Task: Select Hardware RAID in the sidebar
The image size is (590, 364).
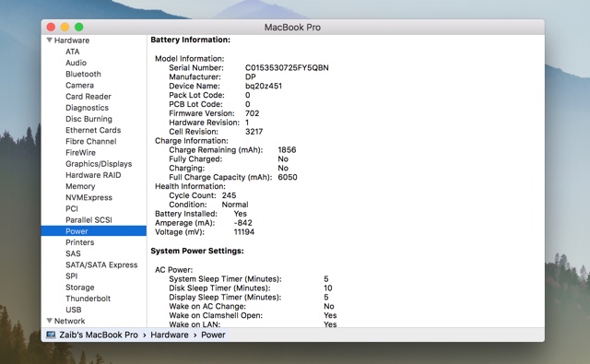Action: (x=93, y=175)
